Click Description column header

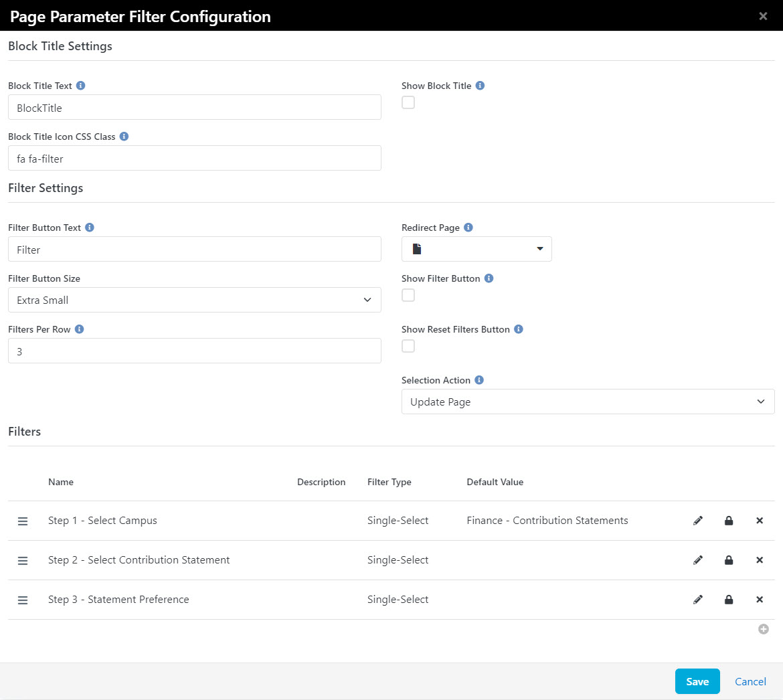pyautogui.click(x=321, y=482)
